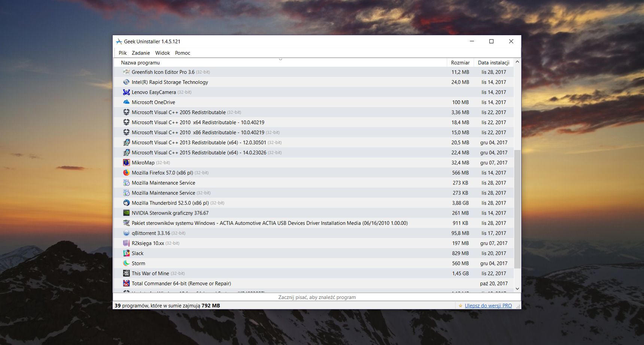
Task: Select Greenfish Icon Editor lis 28, 2017 date
Action: click(x=494, y=72)
